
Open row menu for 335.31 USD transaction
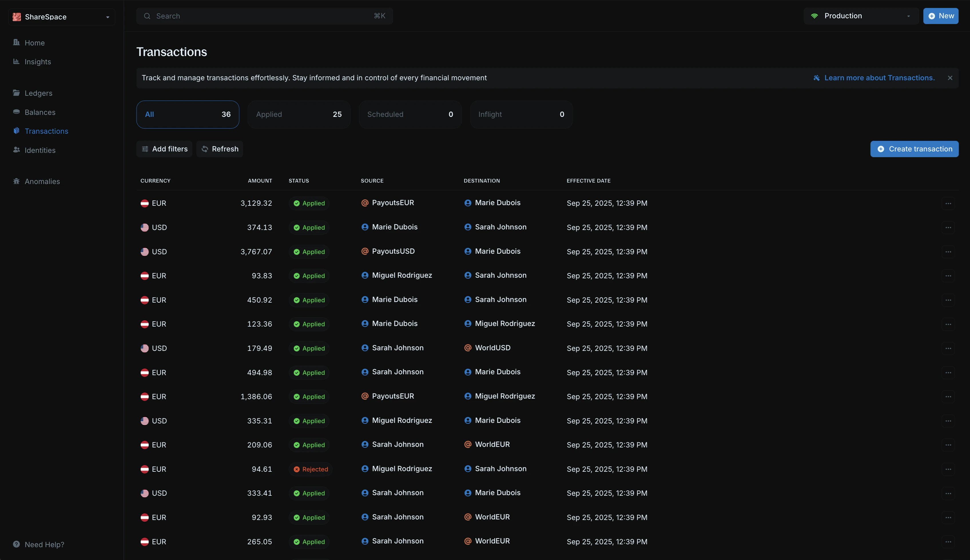948,421
